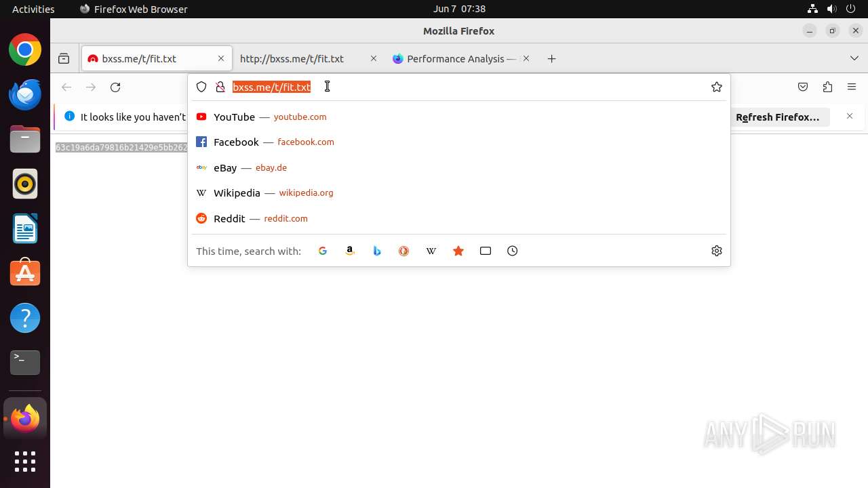The height and width of the screenshot is (488, 868).
Task: Expand the list all tabs dropdown
Action: pyautogui.click(x=854, y=59)
